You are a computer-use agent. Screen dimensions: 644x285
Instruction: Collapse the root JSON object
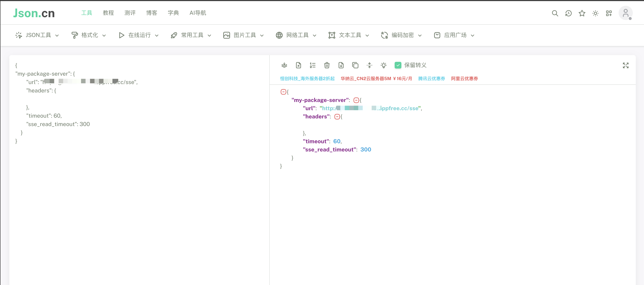pos(284,92)
